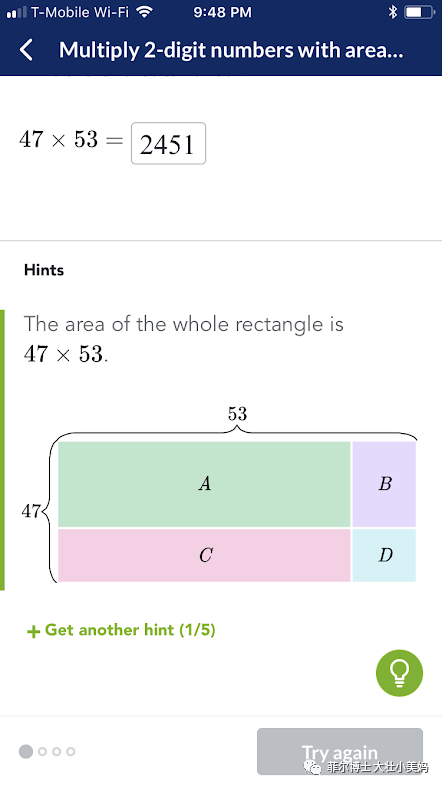This screenshot has width=442, height=787.
Task: Click the Try again button
Action: (x=340, y=751)
